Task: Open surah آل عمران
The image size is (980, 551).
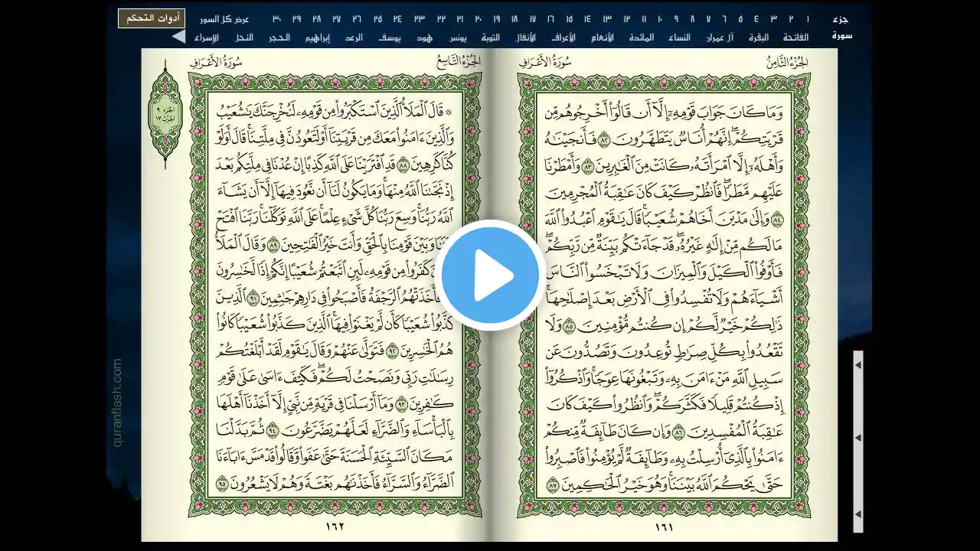Action: [720, 37]
